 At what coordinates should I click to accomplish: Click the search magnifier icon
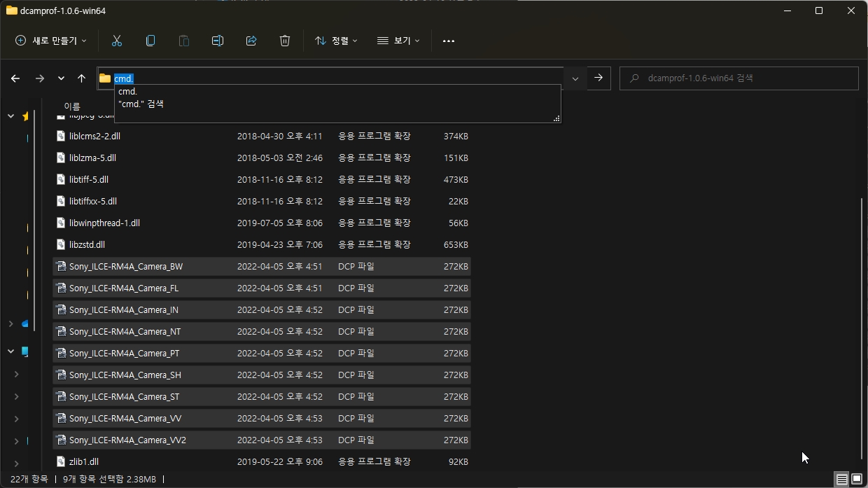[634, 78]
